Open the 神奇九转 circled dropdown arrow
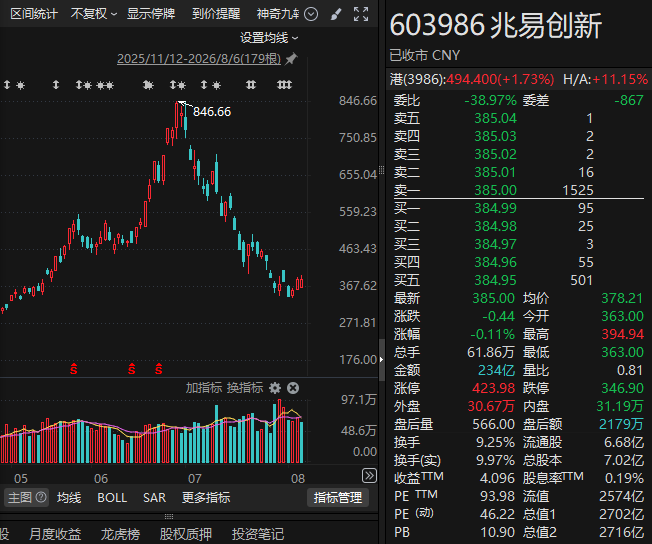 311,15
